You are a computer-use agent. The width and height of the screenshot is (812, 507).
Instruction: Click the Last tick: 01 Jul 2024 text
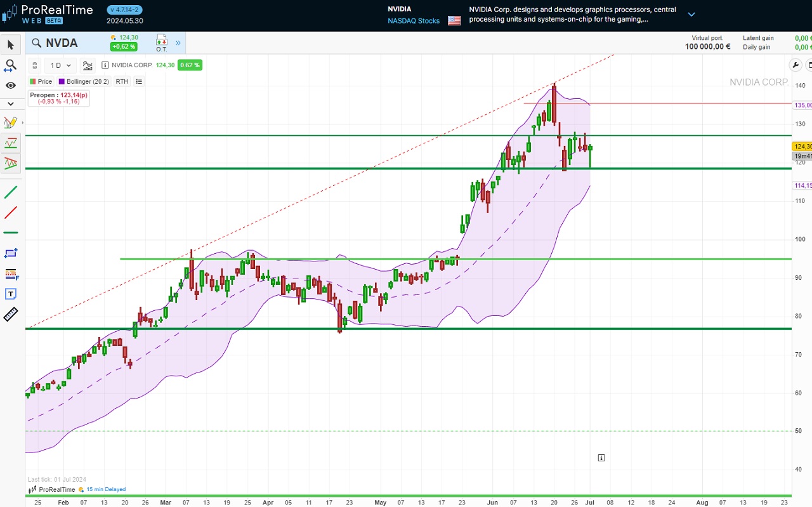(x=56, y=479)
